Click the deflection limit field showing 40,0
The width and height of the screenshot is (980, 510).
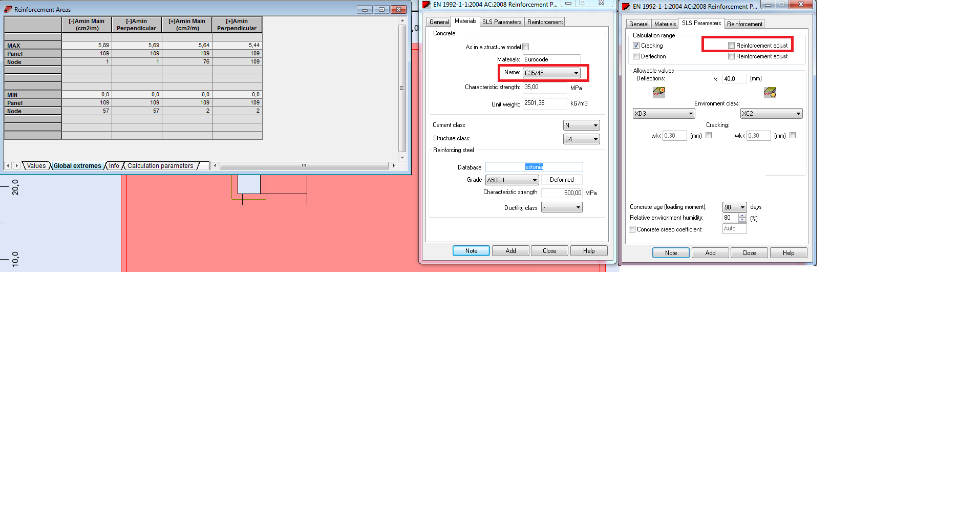tap(734, 79)
